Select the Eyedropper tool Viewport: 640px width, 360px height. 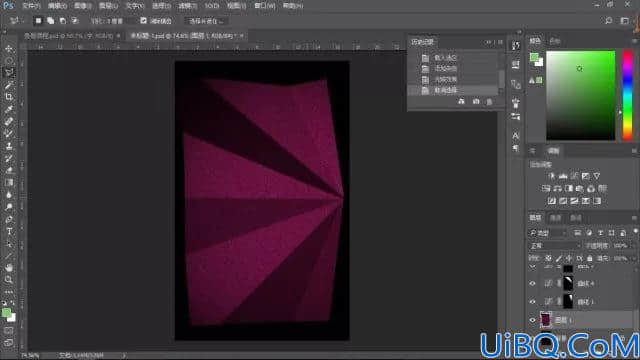(9, 109)
